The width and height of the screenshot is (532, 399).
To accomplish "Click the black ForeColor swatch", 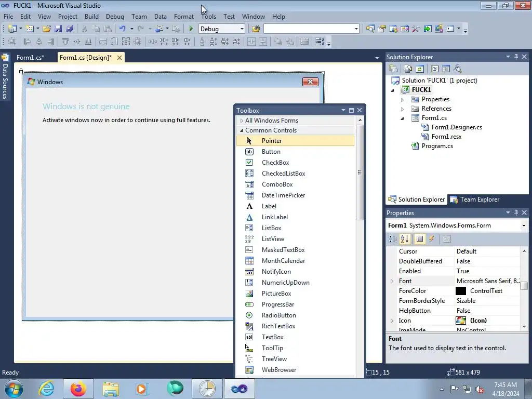I will click(460, 291).
